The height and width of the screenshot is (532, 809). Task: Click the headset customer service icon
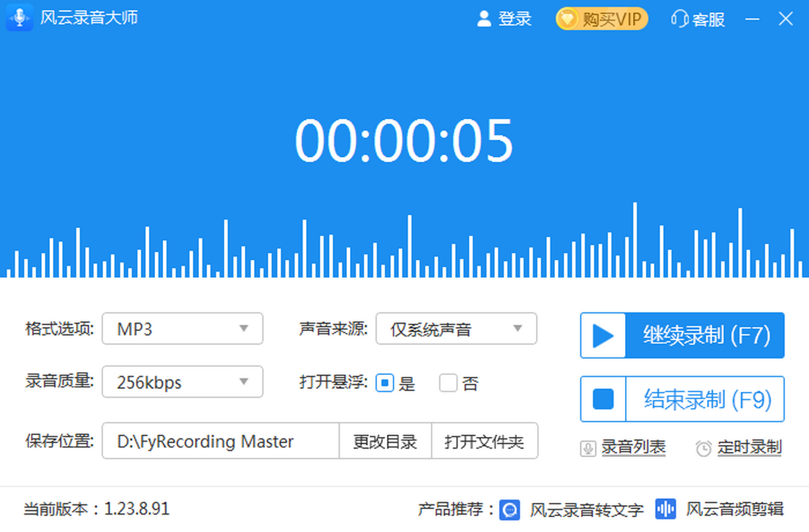click(679, 19)
